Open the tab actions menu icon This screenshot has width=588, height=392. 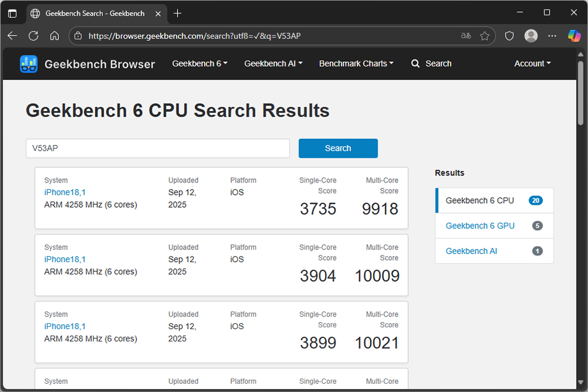(12, 14)
